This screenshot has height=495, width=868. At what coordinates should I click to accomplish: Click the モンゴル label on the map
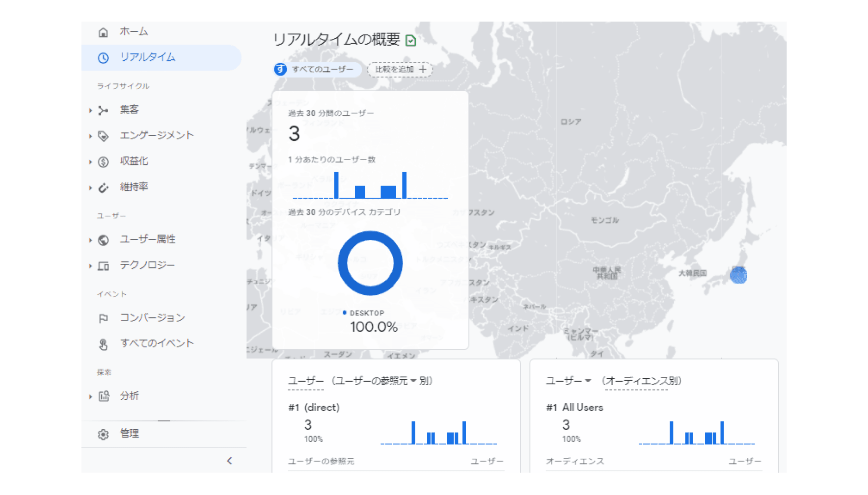tap(605, 220)
